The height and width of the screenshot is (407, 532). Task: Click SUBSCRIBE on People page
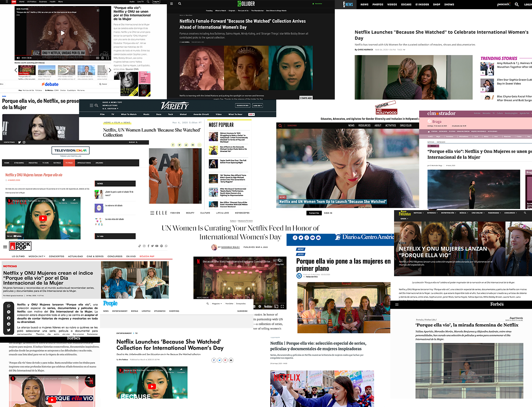tap(242, 311)
